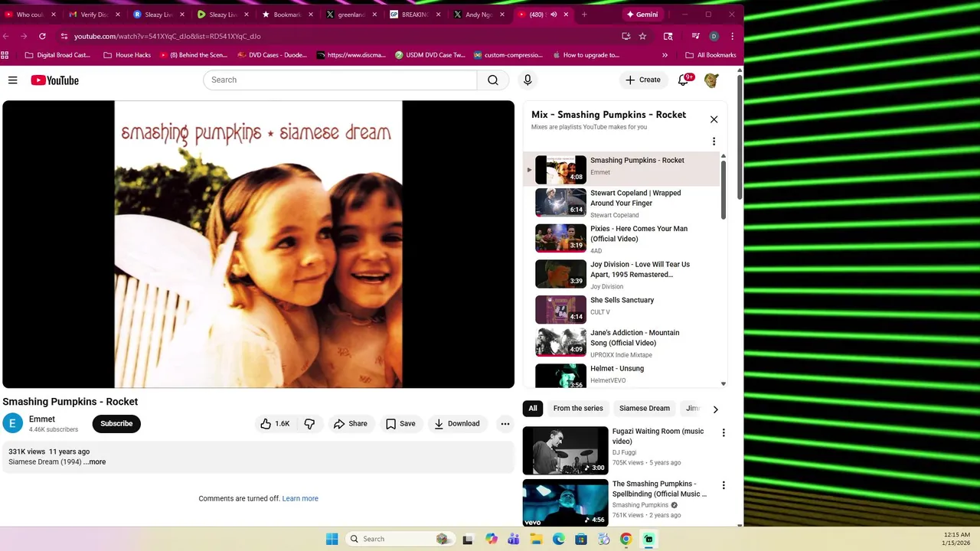Open the YouTube hamburger guide menu
980x551 pixels.
click(x=12, y=80)
